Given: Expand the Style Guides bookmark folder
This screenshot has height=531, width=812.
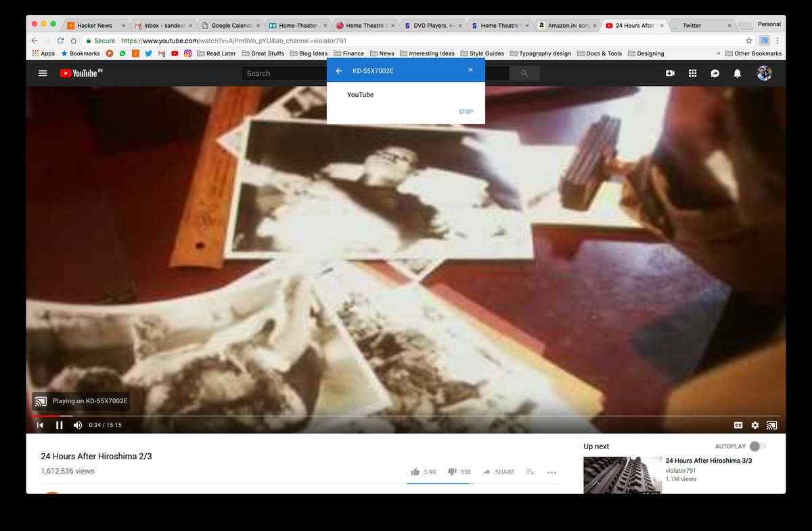Looking at the screenshot, I should tap(482, 53).
